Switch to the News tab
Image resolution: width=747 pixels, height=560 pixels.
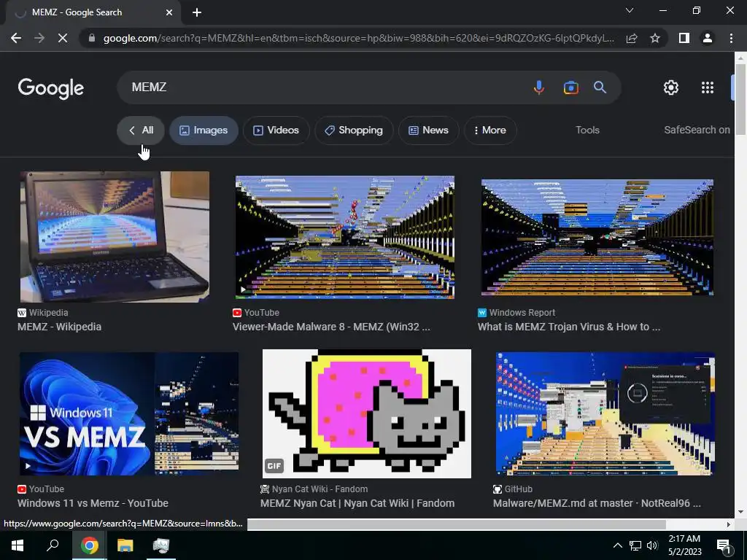428,130
